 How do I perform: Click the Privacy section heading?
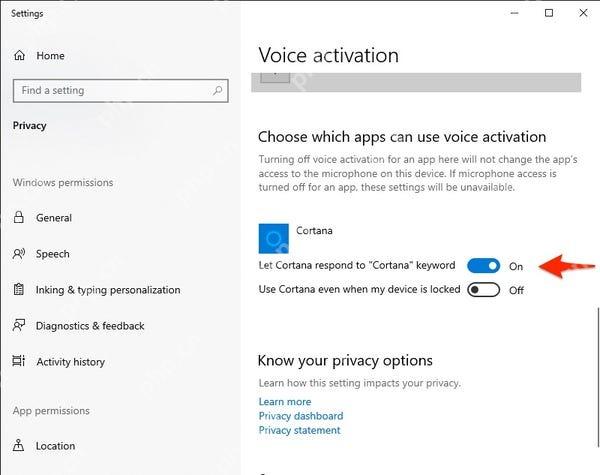[29, 126]
